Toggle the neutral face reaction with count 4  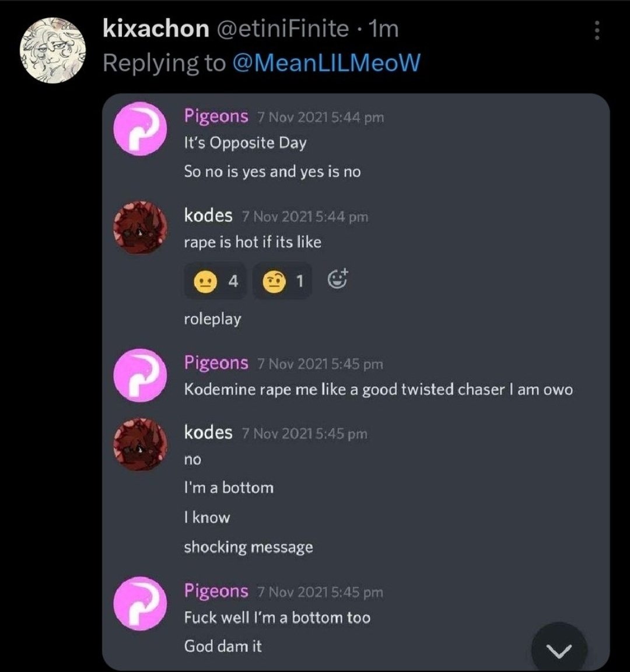[x=217, y=282]
